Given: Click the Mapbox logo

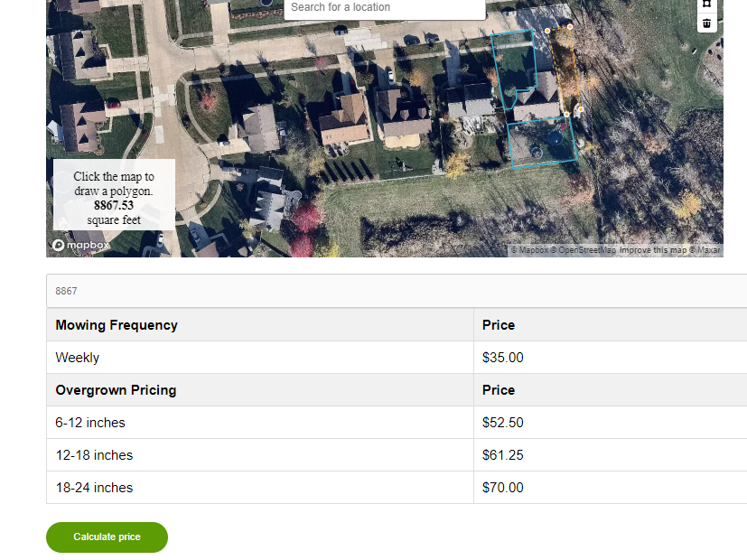Looking at the screenshot, I should 81,245.
